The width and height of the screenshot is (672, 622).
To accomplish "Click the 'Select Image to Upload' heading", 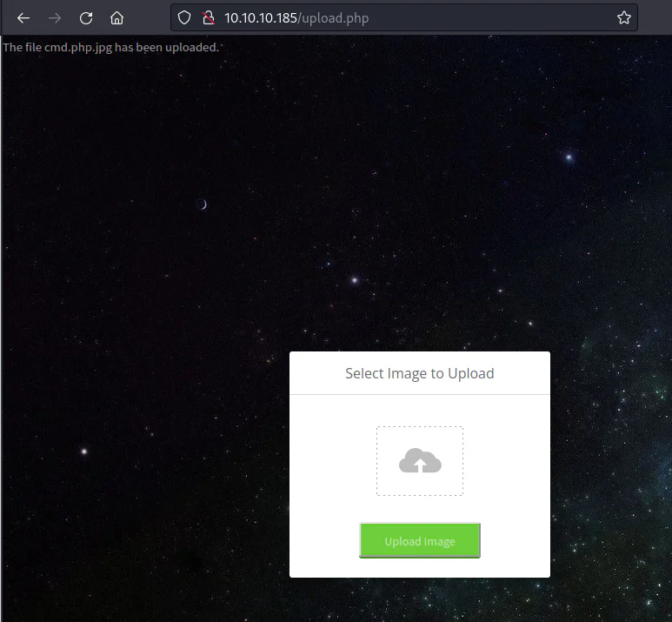I will point(420,373).
